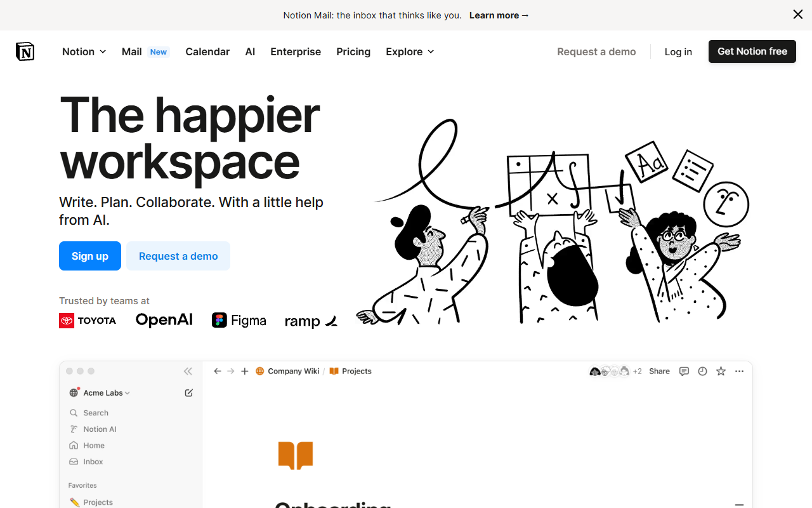
Task: Open Company Wiki breadcrumb
Action: 287,371
